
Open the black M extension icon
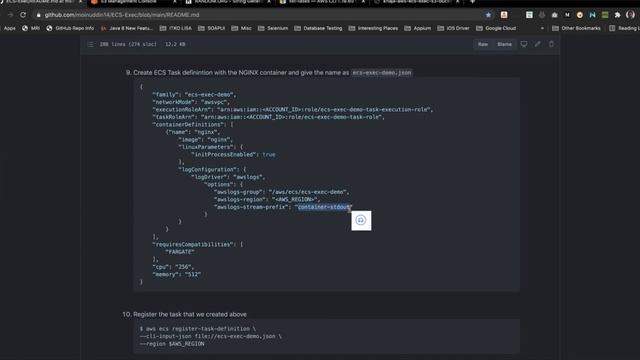click(567, 15)
